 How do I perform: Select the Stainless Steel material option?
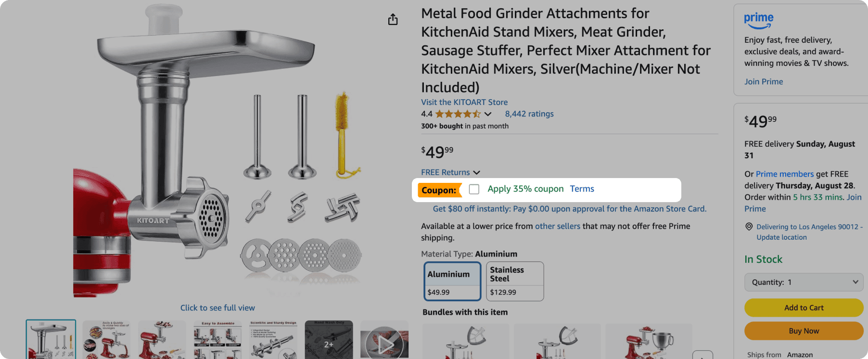coord(514,281)
